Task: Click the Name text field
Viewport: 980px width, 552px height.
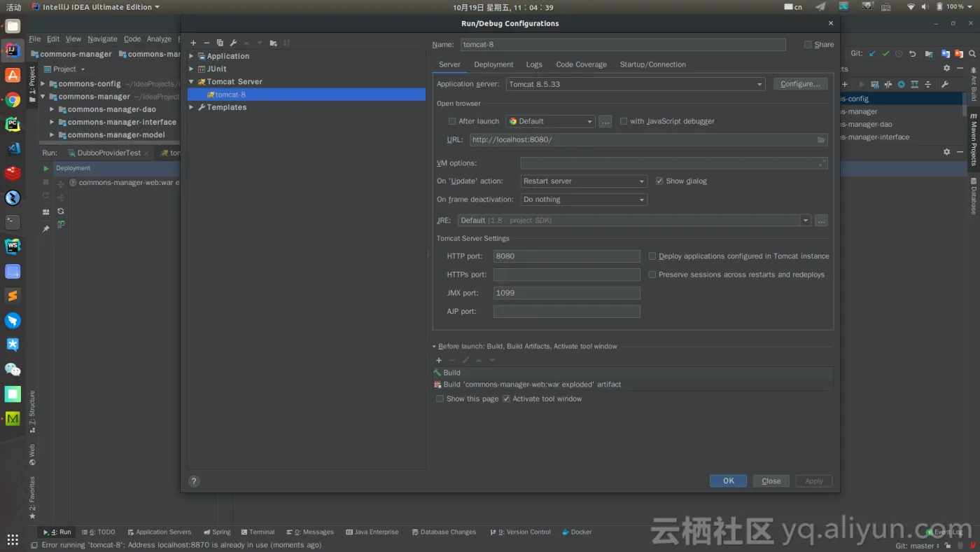Action: 623,45
